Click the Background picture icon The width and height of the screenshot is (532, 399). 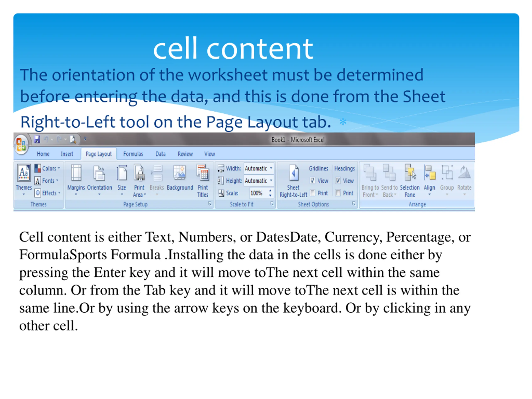pyautogui.click(x=180, y=173)
